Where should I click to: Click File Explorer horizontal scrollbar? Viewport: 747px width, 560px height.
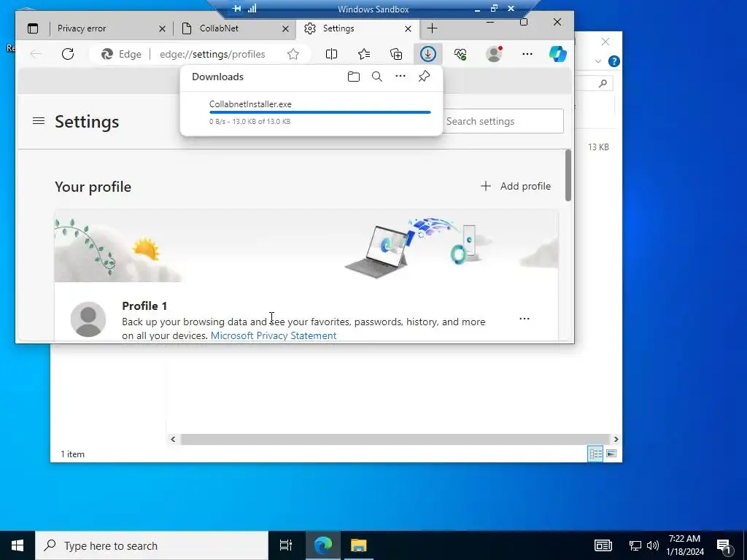(x=395, y=439)
